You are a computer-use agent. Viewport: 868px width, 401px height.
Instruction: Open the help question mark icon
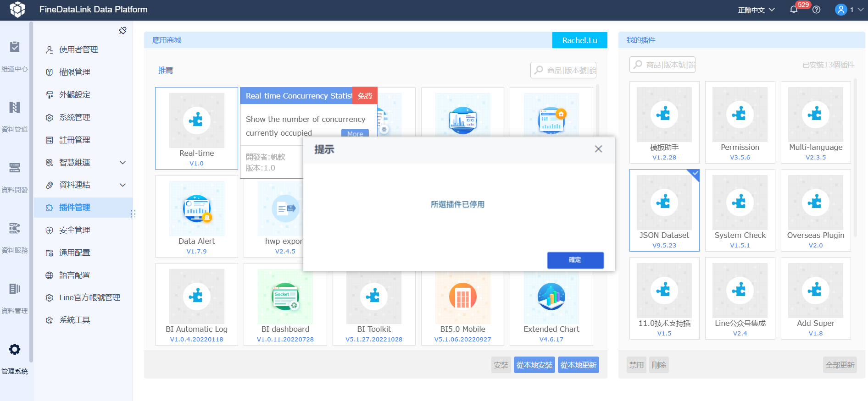[x=816, y=10]
